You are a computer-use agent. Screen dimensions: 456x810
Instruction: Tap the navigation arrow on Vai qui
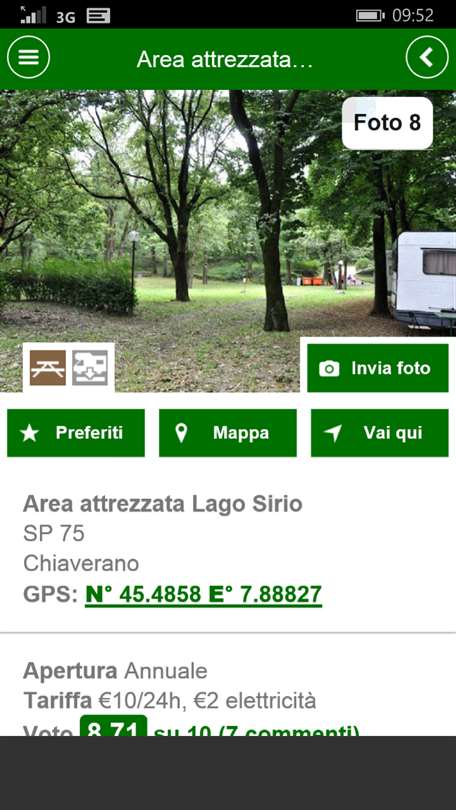pos(333,433)
